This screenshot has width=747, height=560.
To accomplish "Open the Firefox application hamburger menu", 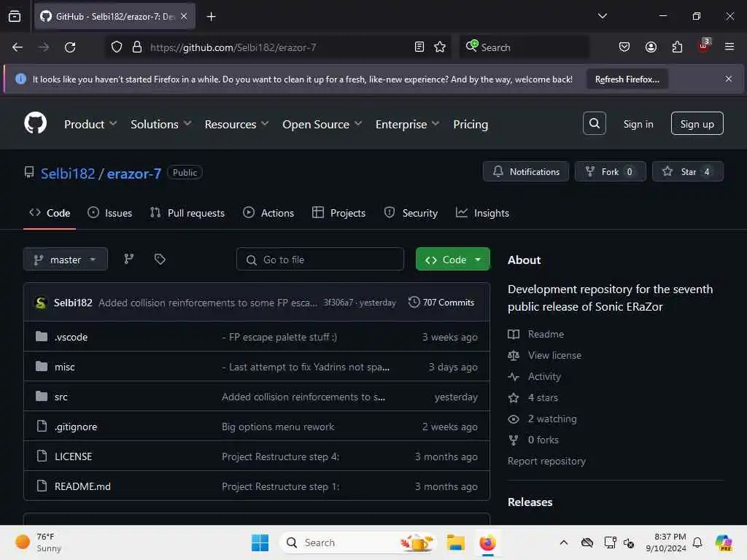I will 729,47.
